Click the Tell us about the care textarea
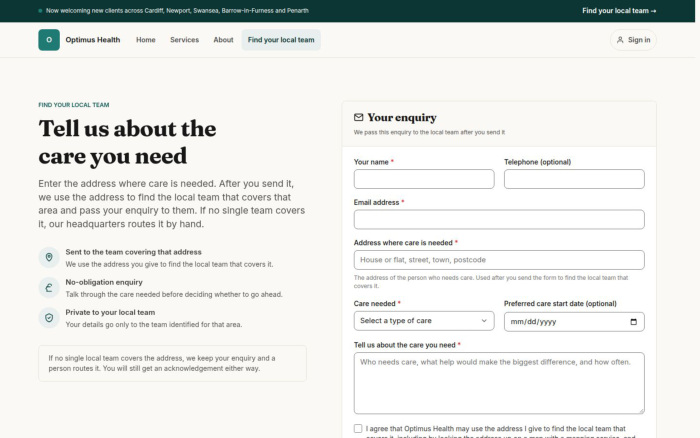The image size is (700, 438). point(499,383)
